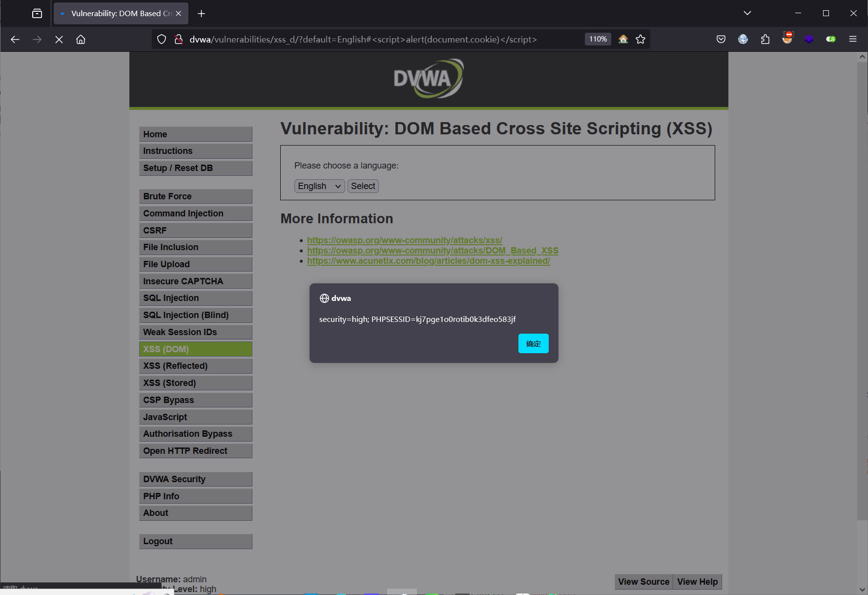Go to Brute Force page
The height and width of the screenshot is (595, 868).
(x=195, y=196)
